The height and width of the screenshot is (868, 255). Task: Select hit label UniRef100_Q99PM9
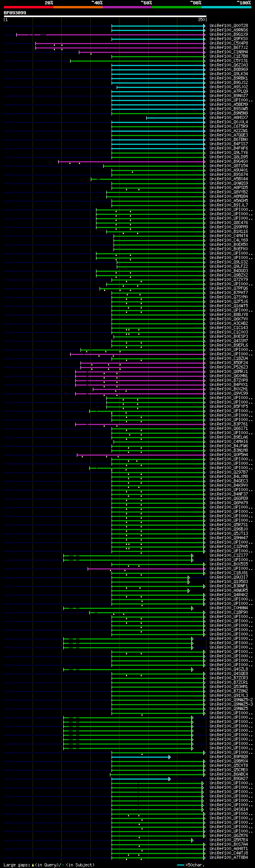coord(229,227)
